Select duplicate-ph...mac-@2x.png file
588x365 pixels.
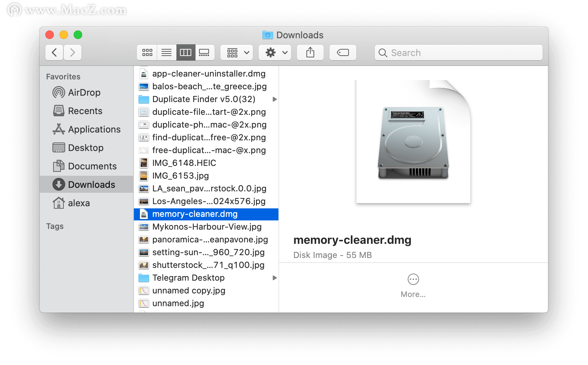tap(206, 125)
